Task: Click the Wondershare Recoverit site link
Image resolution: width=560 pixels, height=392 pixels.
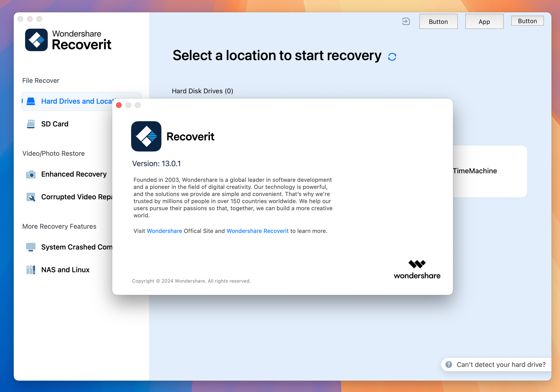Action: tap(257, 231)
